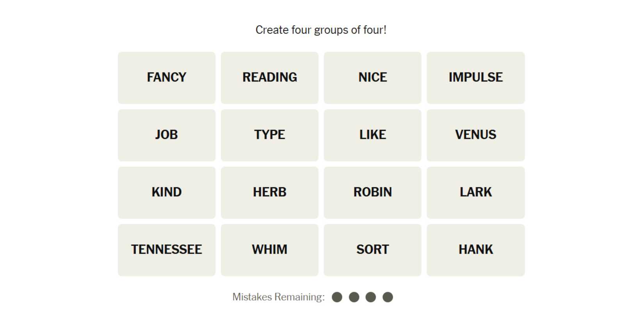The image size is (644, 322).
Task: Pick the HERB tile
Action: (270, 192)
